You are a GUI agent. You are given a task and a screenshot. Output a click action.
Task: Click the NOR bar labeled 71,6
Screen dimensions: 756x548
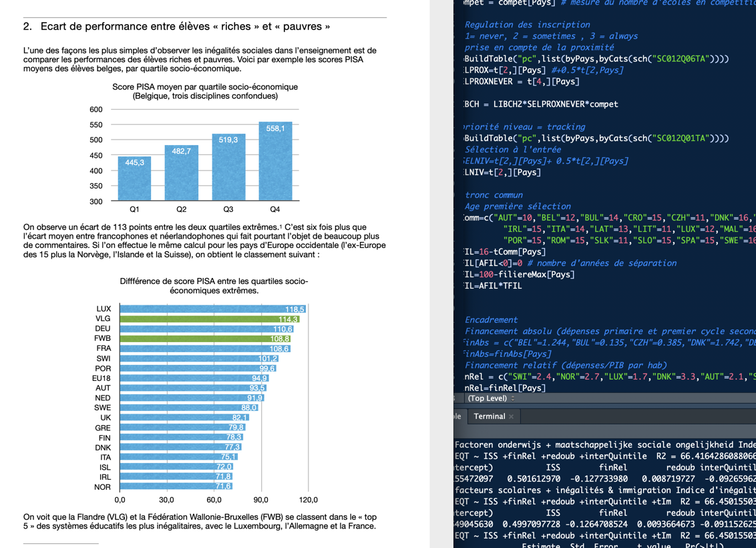[x=176, y=487]
